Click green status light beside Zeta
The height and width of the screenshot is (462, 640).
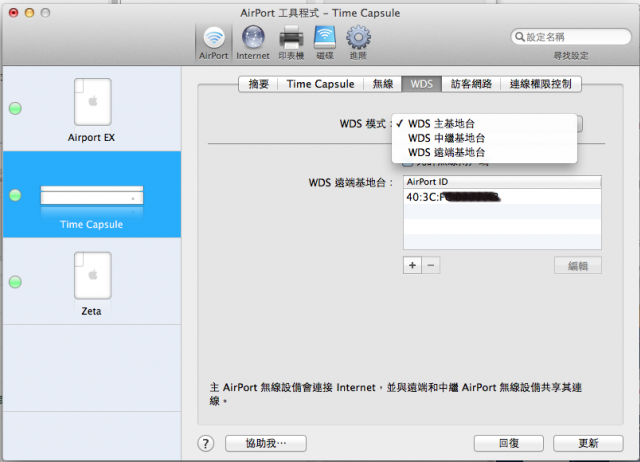[16, 282]
